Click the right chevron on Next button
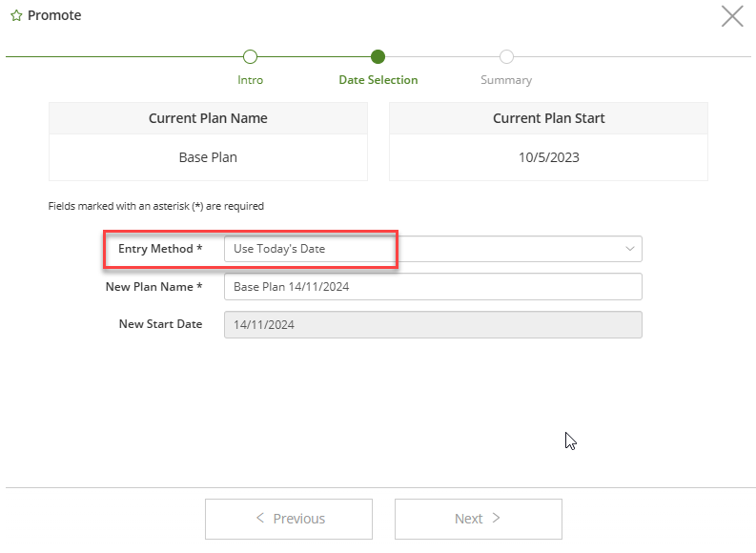 coord(496,518)
